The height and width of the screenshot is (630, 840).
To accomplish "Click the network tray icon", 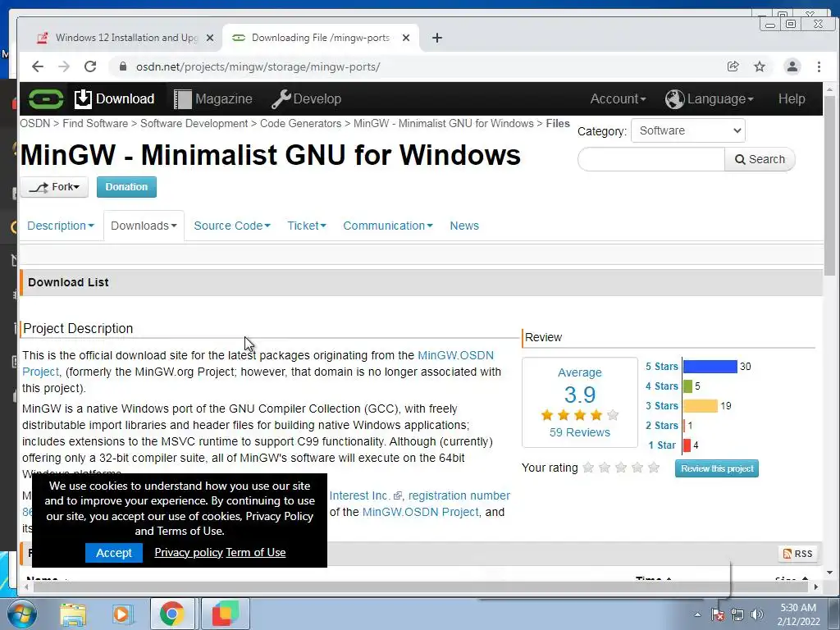I will pyautogui.click(x=737, y=614).
